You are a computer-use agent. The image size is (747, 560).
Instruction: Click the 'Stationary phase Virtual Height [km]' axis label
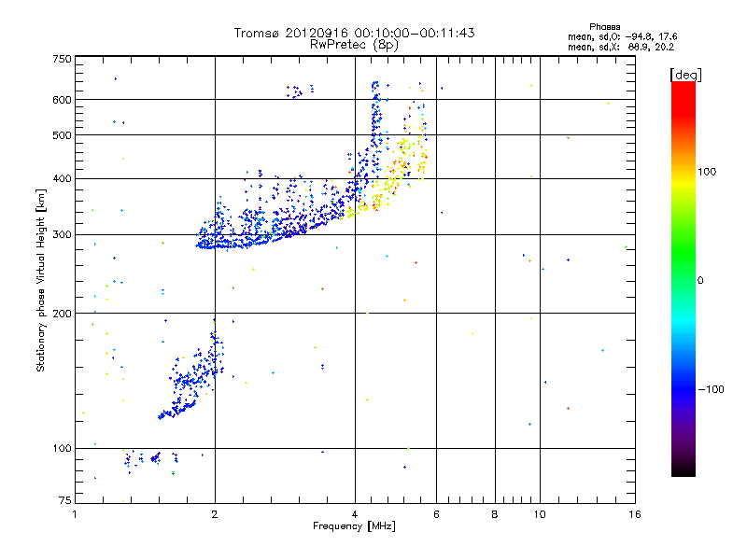41,280
